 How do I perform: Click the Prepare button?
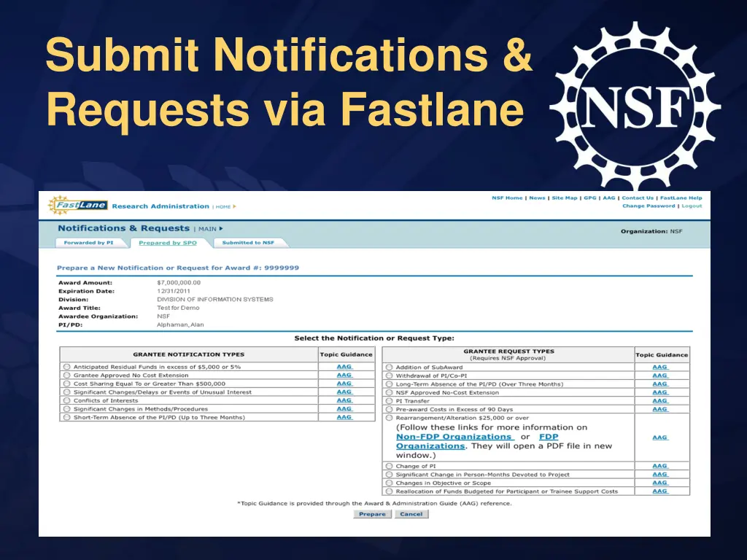[372, 514]
